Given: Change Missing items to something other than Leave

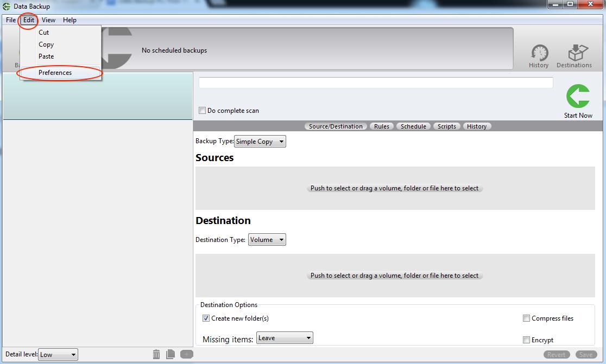Looking at the screenshot, I should click(285, 337).
